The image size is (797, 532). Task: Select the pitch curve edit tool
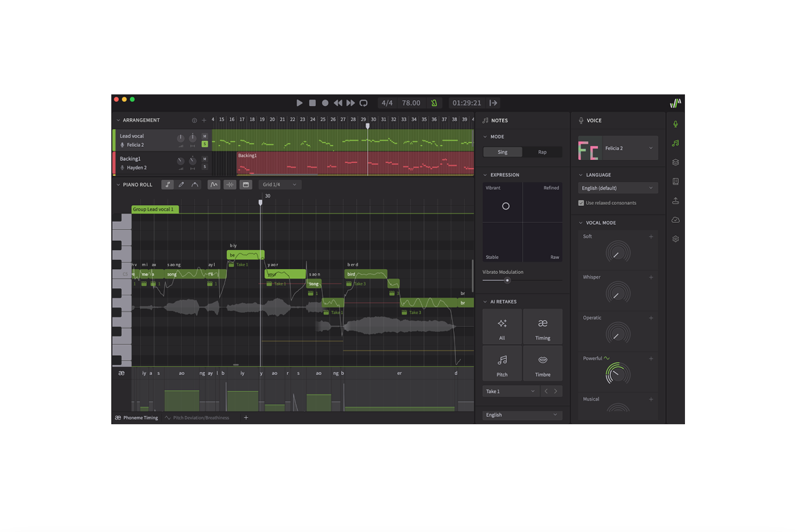195,185
